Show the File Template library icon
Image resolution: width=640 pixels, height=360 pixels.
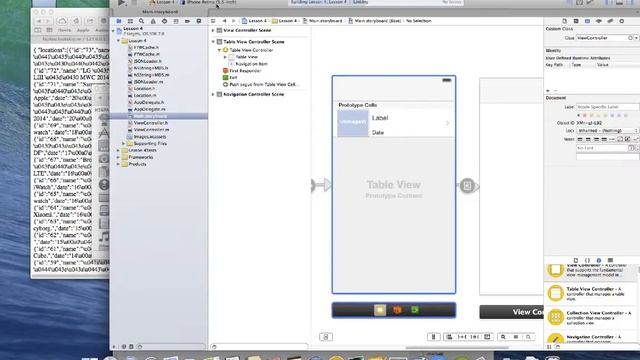click(x=576, y=260)
